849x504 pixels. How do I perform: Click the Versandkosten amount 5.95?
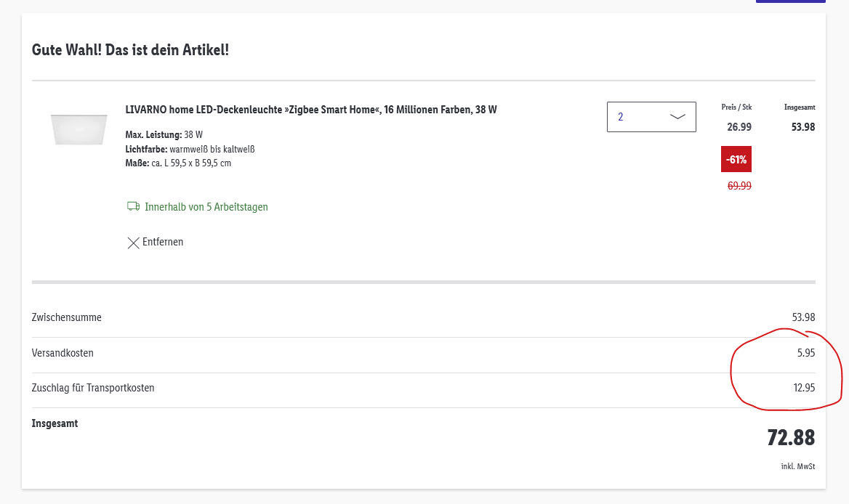tap(805, 353)
